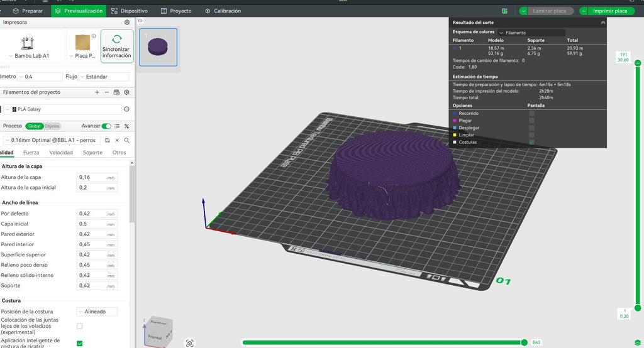Open the Laminar placa arrow dropdown
Viewport: 644px width, 348px height.
pyautogui.click(x=524, y=11)
